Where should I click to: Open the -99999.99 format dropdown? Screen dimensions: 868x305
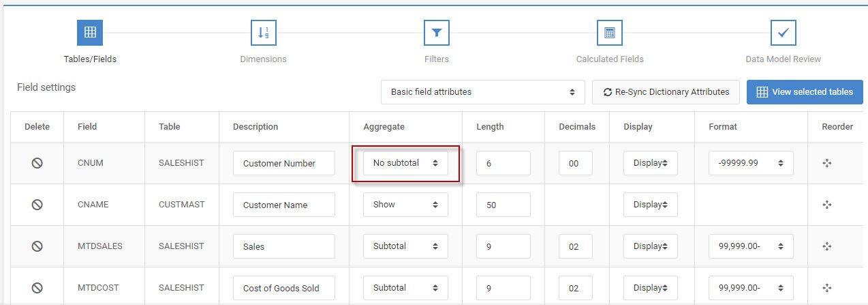[751, 163]
